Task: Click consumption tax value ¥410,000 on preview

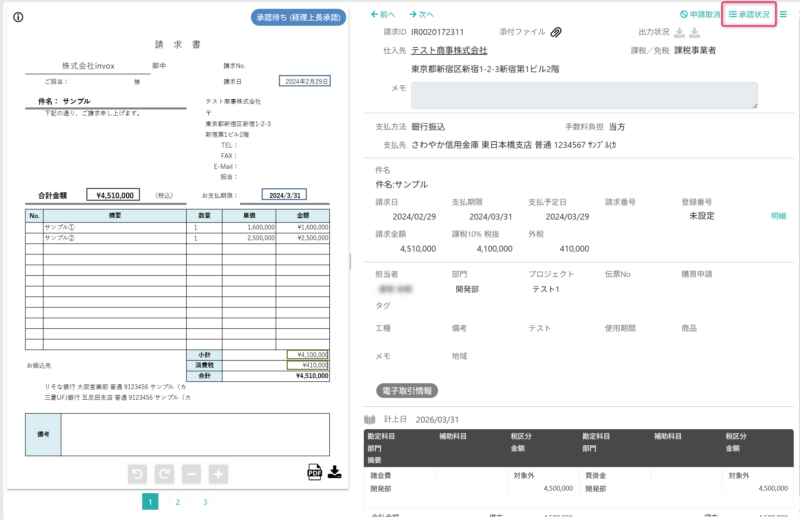Action: 308,365
